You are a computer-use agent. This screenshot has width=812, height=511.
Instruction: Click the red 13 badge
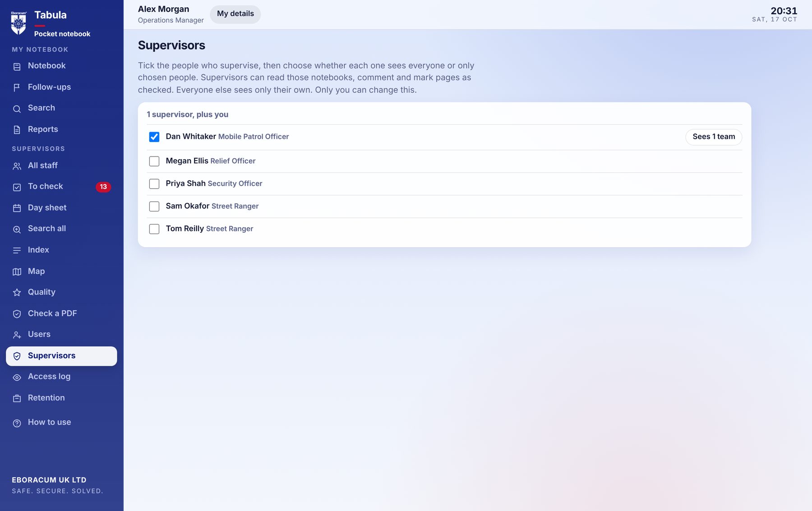[103, 187]
